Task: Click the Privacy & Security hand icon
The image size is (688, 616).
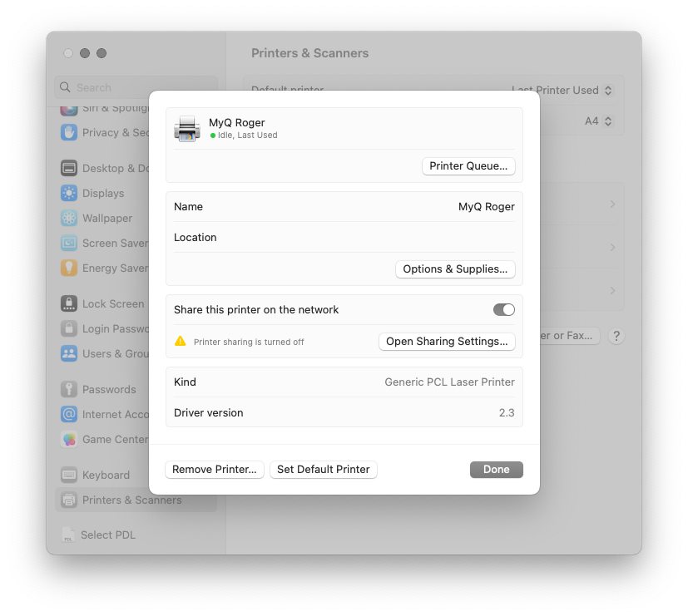Action: click(x=69, y=132)
